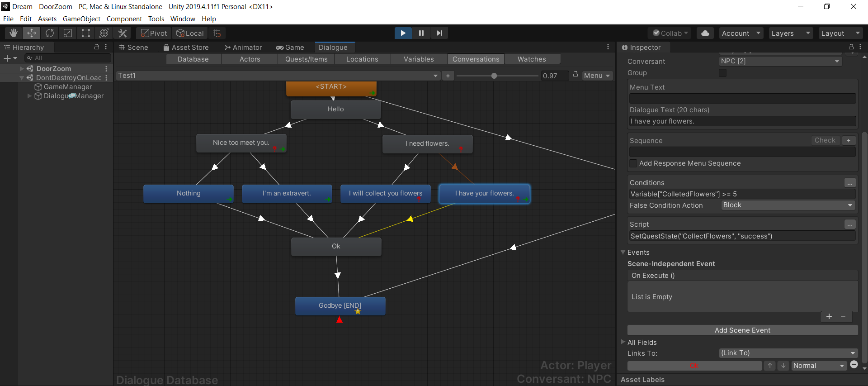Open Conditions wizard ellipsis button

coord(850,183)
